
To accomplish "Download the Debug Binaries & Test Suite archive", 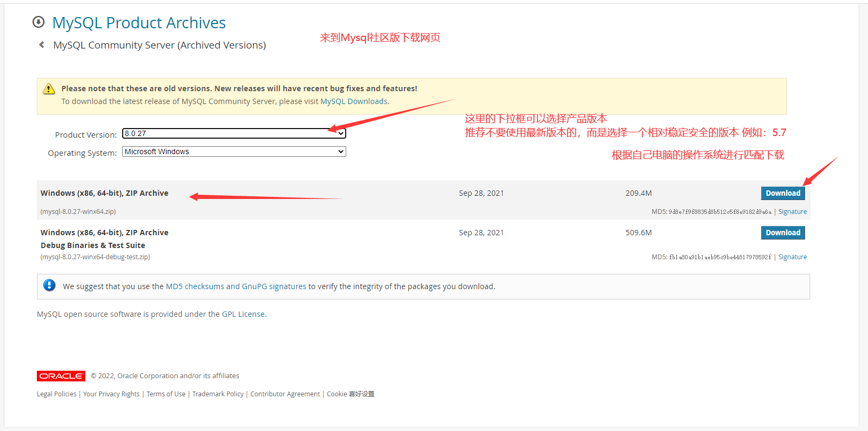I will (x=783, y=233).
